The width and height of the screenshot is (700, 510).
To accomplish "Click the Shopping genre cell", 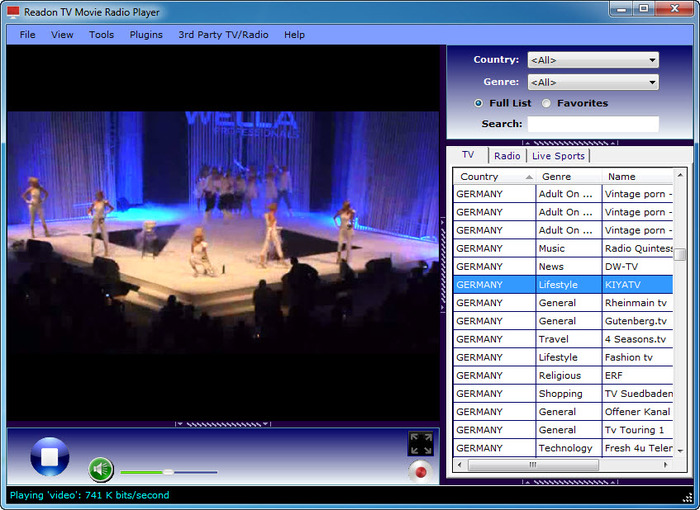I will 568,393.
